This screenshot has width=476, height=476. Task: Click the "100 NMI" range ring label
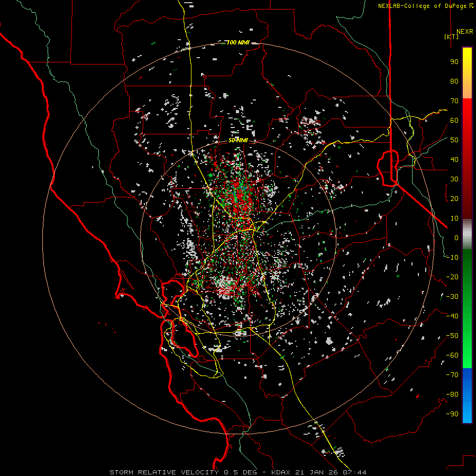(238, 42)
